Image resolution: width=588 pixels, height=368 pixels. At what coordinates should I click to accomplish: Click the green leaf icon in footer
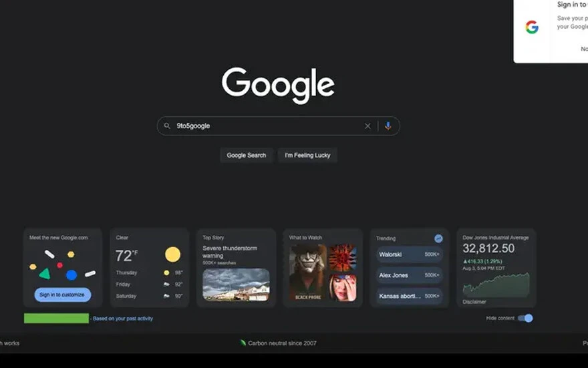coord(243,343)
